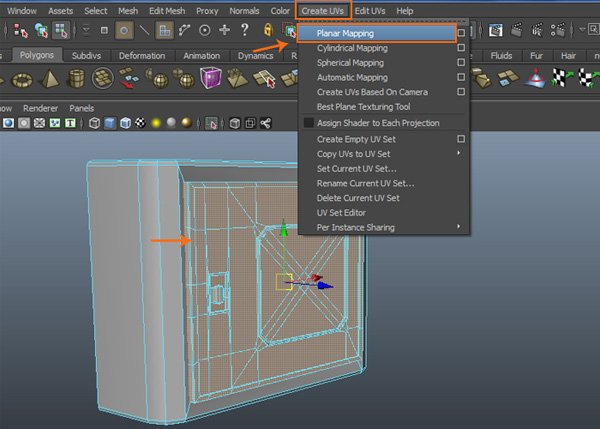Viewport: 600px width, 429px height.
Task: Toggle snap to point plus icon
Action: (x=224, y=30)
